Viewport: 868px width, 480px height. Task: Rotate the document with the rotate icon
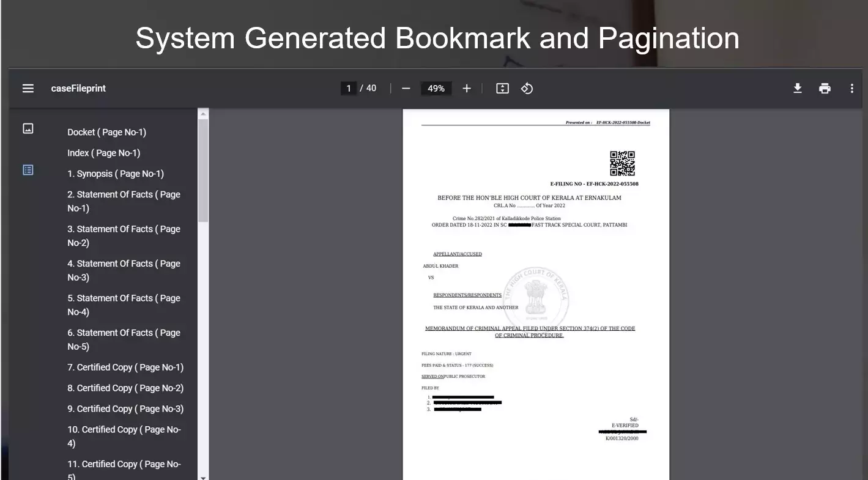[x=527, y=88]
